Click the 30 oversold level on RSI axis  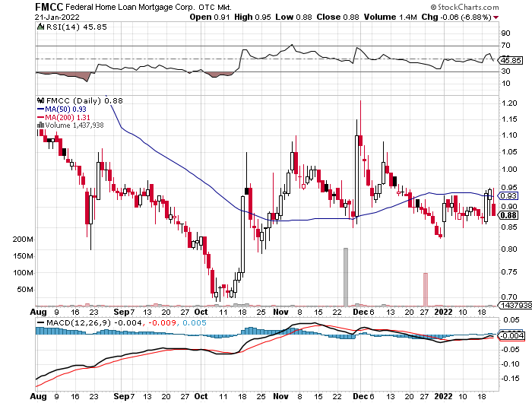[505, 71]
